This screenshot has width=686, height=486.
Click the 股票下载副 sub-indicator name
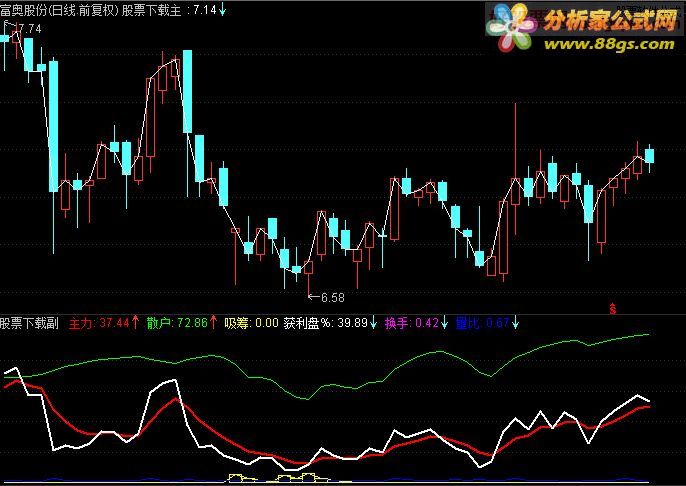(x=29, y=323)
